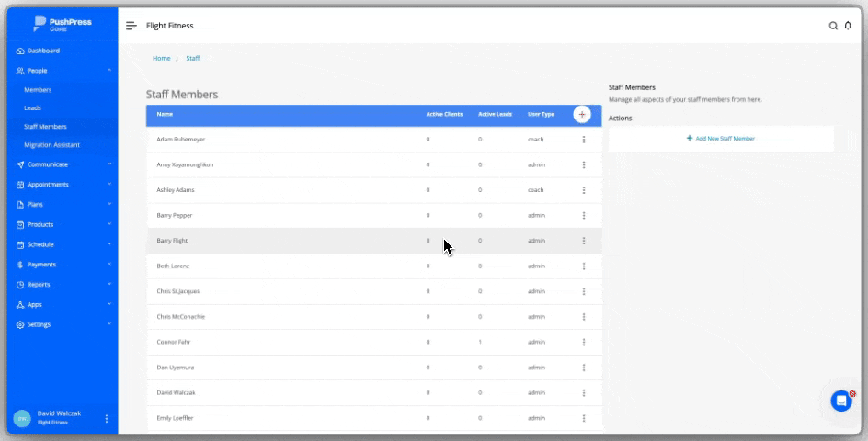Go to Dashboard in the sidebar
The height and width of the screenshot is (441, 868).
(42, 51)
